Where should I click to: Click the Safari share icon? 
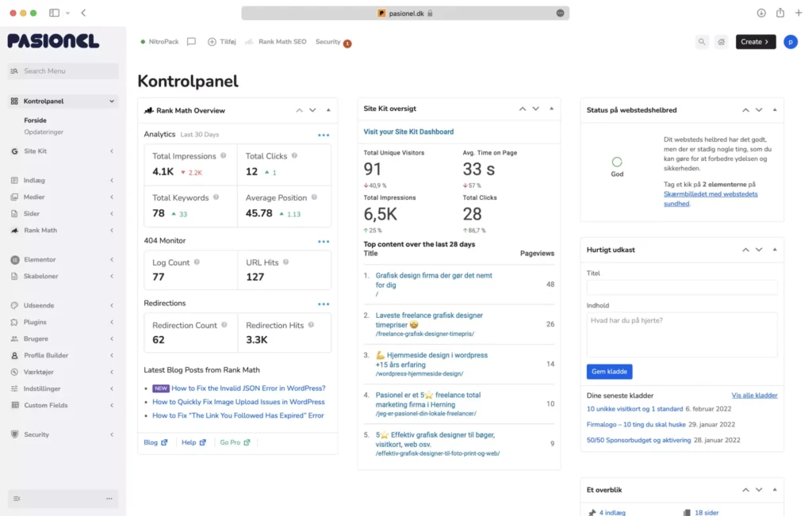coord(780,13)
